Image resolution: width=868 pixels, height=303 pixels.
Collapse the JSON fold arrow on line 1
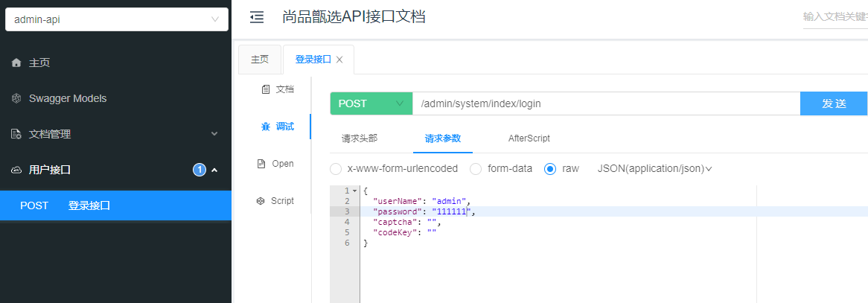354,191
